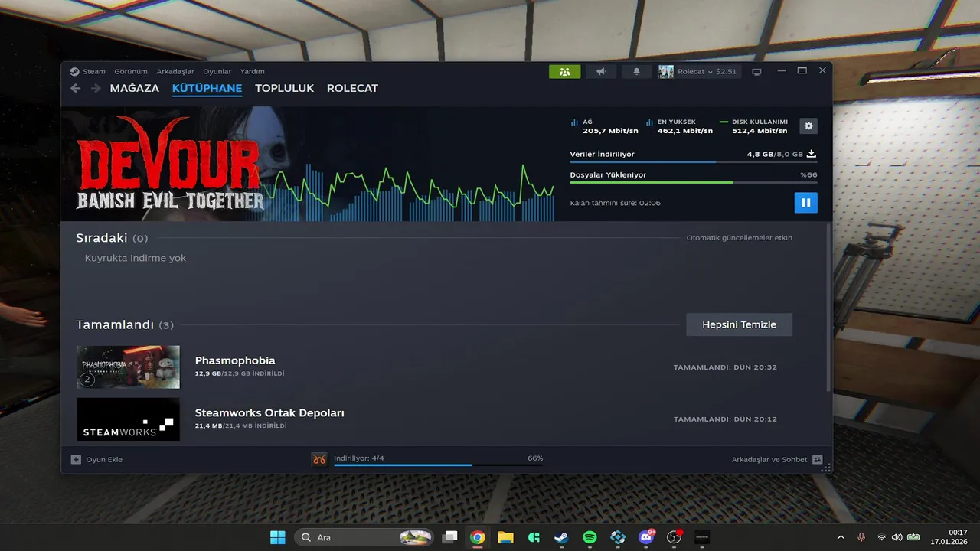Select the KÜTÜPHANE tab

(207, 88)
